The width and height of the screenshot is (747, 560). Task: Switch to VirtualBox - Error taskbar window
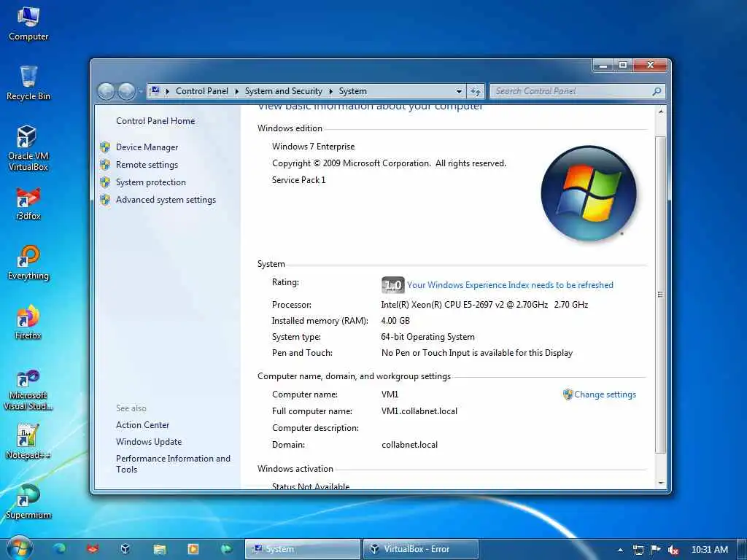(421, 549)
